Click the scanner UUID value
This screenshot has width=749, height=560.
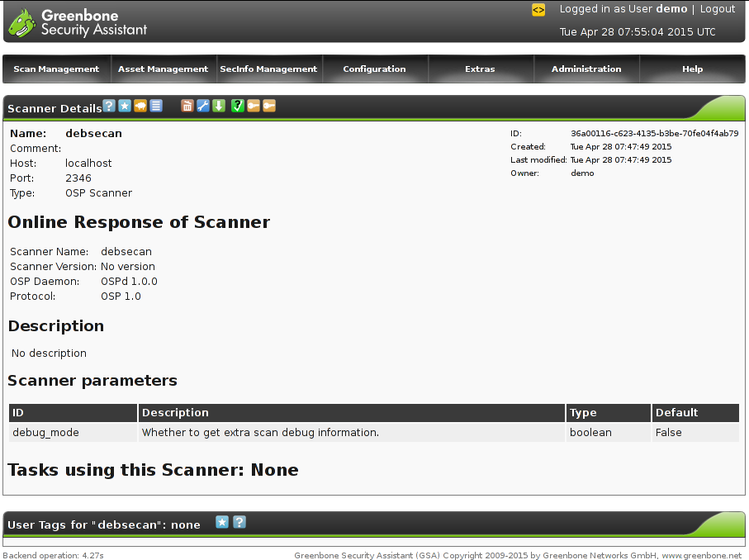coord(654,133)
